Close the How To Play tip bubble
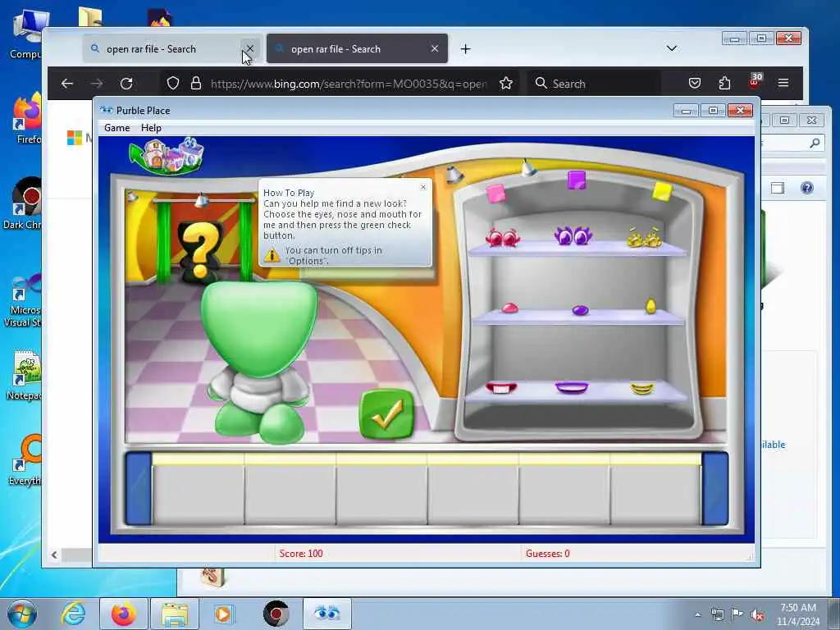 [x=423, y=187]
